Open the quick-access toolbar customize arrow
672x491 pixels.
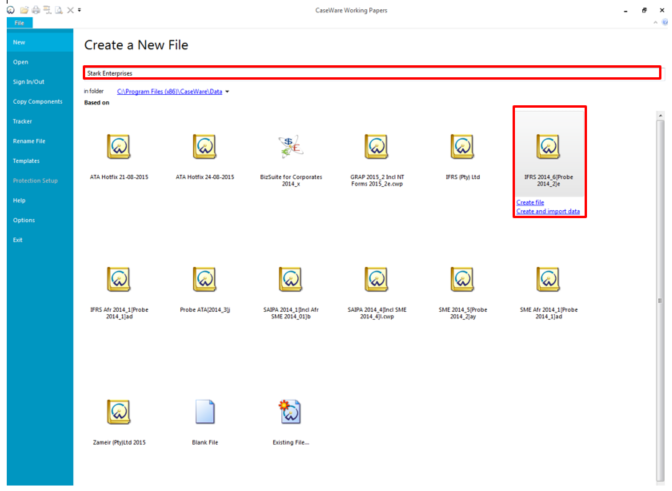tap(79, 10)
